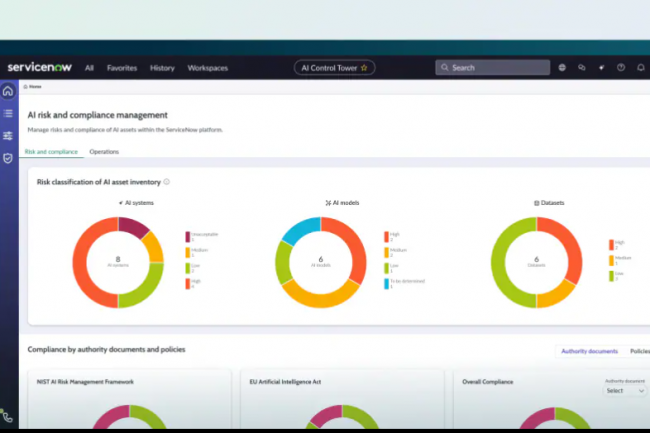Open the Favorites menu

coord(122,68)
